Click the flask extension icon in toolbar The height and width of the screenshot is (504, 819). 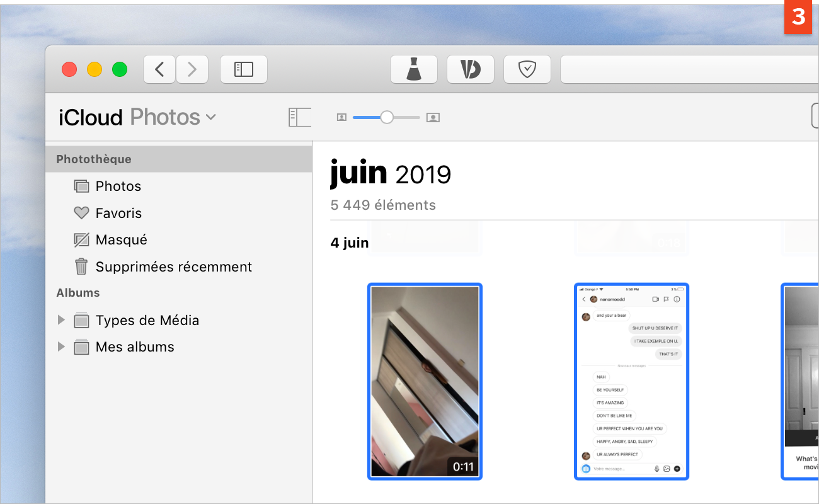(x=413, y=69)
